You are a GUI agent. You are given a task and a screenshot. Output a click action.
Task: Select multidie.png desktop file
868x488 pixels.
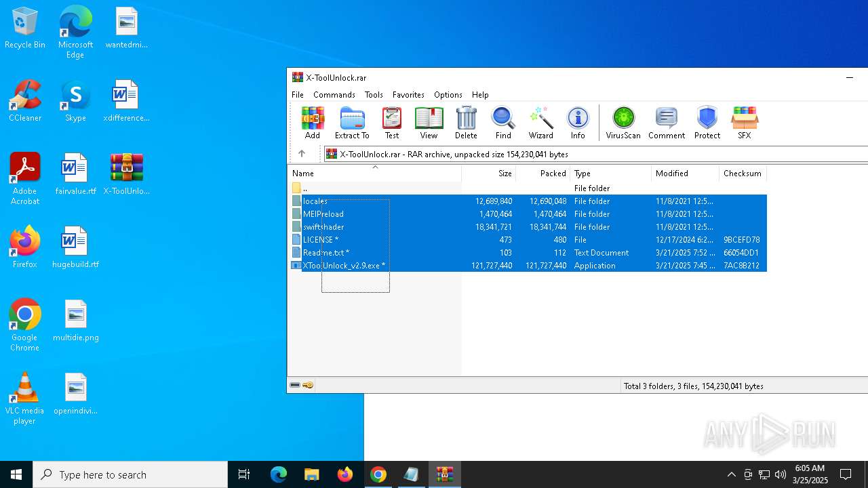tap(75, 321)
